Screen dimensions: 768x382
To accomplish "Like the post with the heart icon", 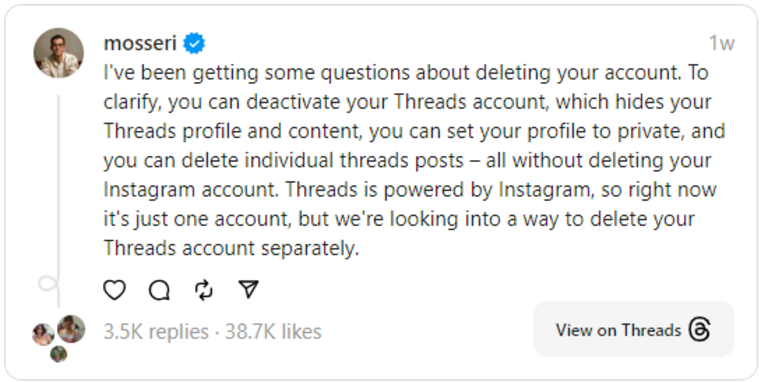I will 115,290.
